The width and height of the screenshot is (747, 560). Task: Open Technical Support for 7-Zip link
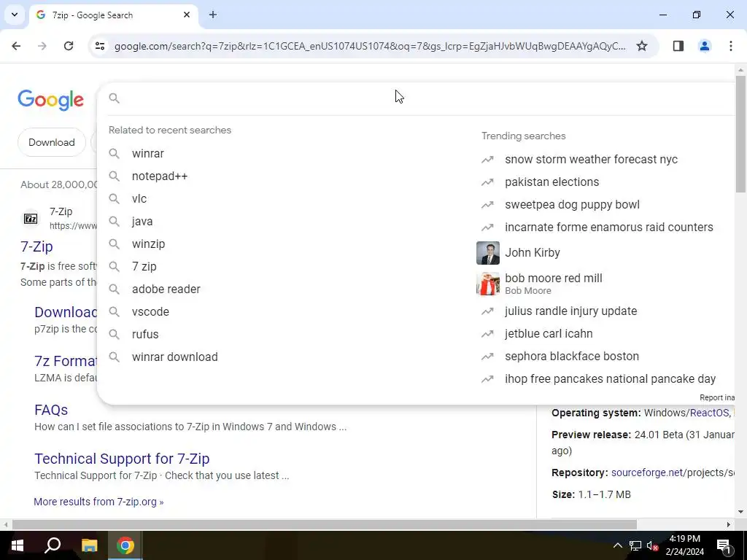tap(122, 459)
